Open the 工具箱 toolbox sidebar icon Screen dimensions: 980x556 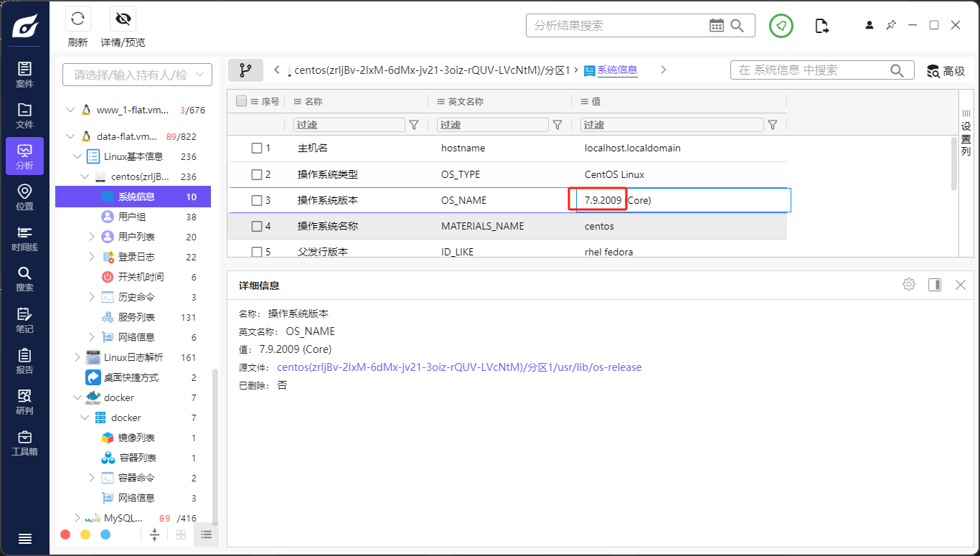pyautogui.click(x=24, y=442)
